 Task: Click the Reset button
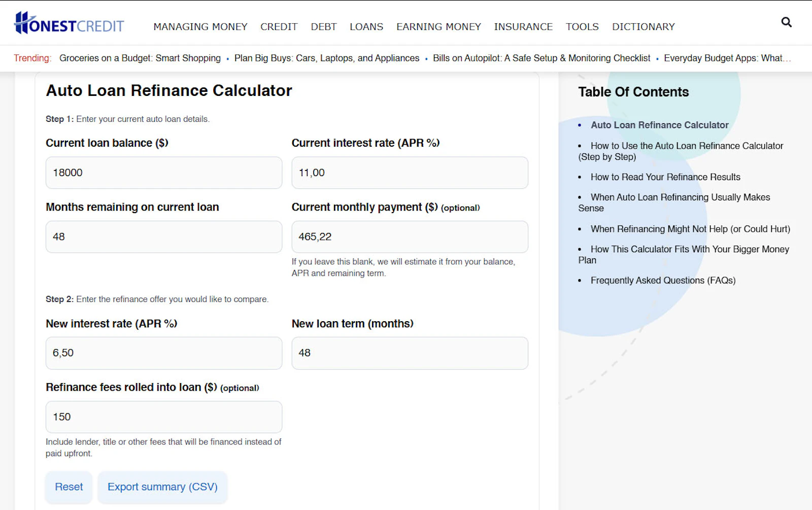(69, 487)
